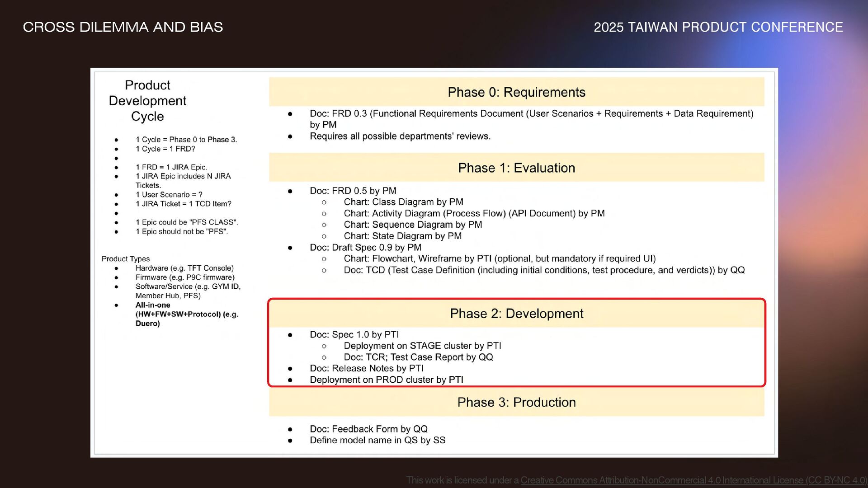Image resolution: width=868 pixels, height=488 pixels.
Task: Click the '1 FRD = 1 JIRA Epic.' bullet
Action: (171, 167)
